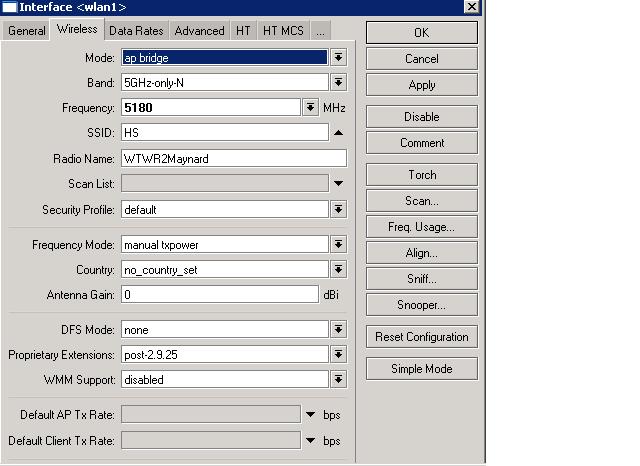Open the Data Rates tab

point(136,31)
